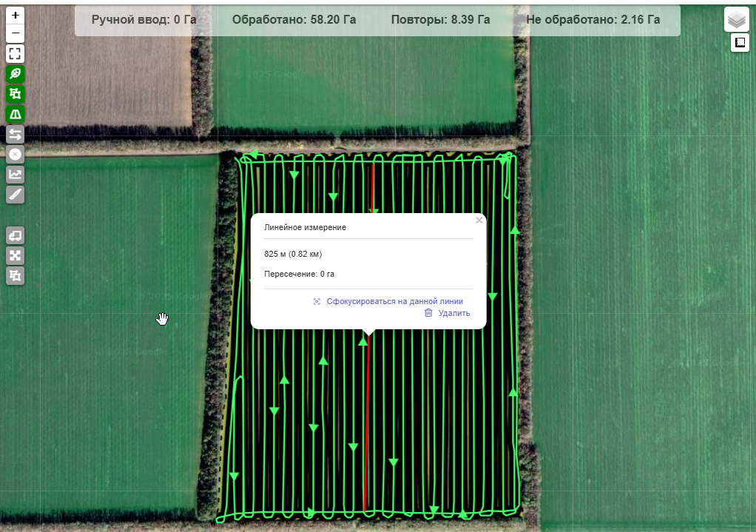Click the small panel button below layers
The width and height of the screenshot is (756, 532).
[740, 43]
